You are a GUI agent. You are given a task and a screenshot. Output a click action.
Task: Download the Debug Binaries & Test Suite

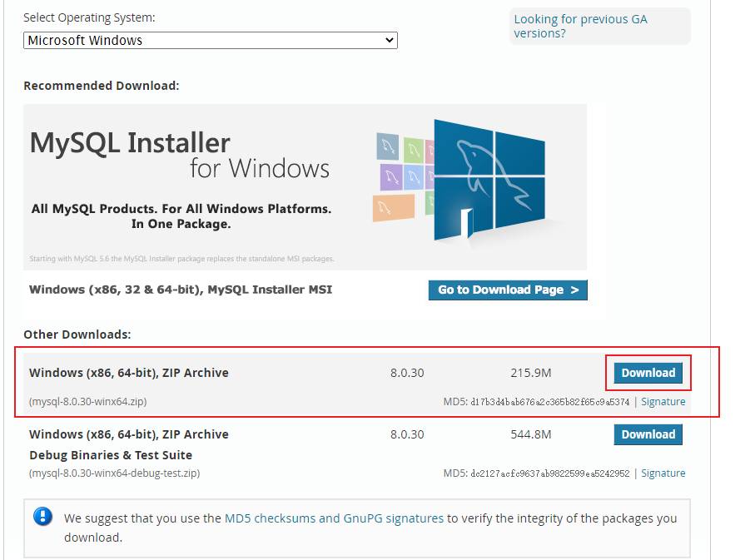(x=648, y=434)
